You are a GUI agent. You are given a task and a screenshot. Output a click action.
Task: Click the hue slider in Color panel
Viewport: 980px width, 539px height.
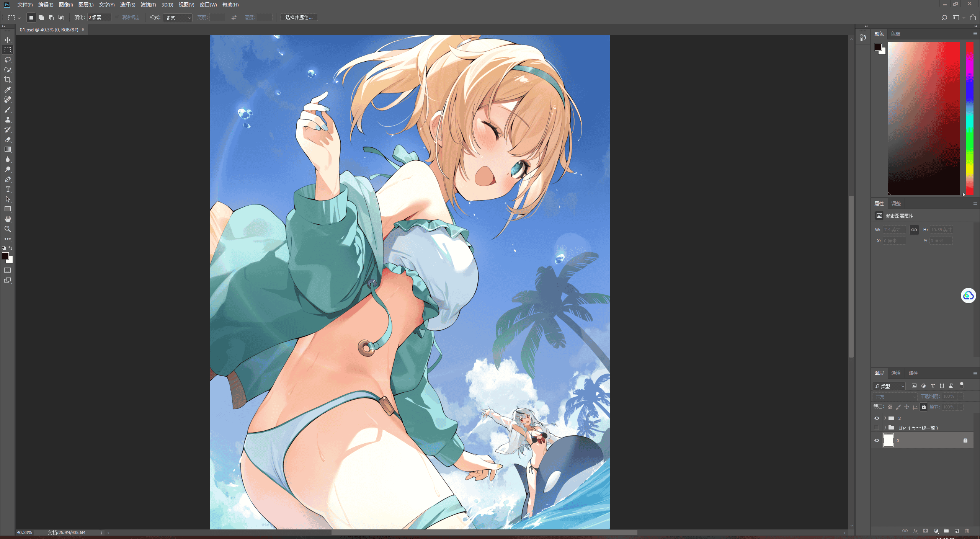click(x=970, y=118)
